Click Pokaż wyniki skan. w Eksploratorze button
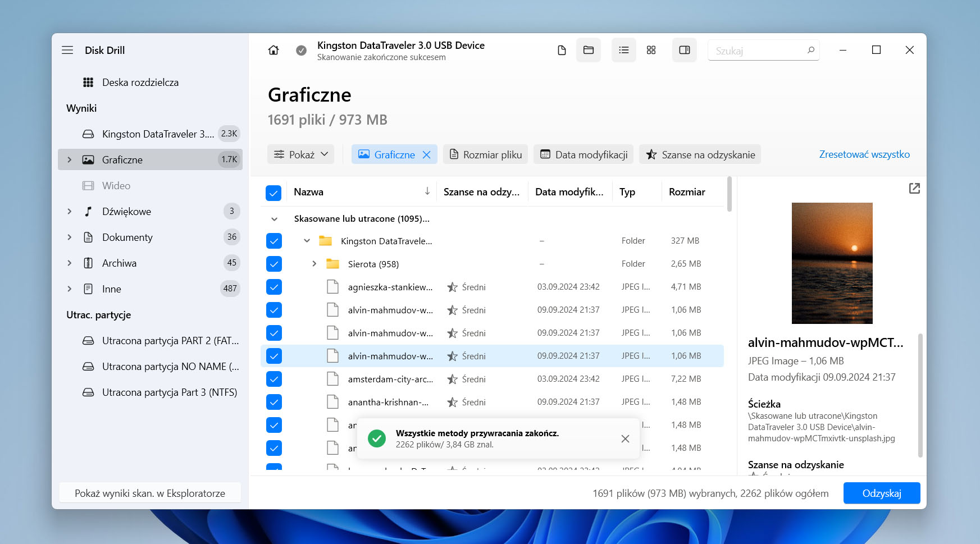The height and width of the screenshot is (544, 980). click(150, 493)
